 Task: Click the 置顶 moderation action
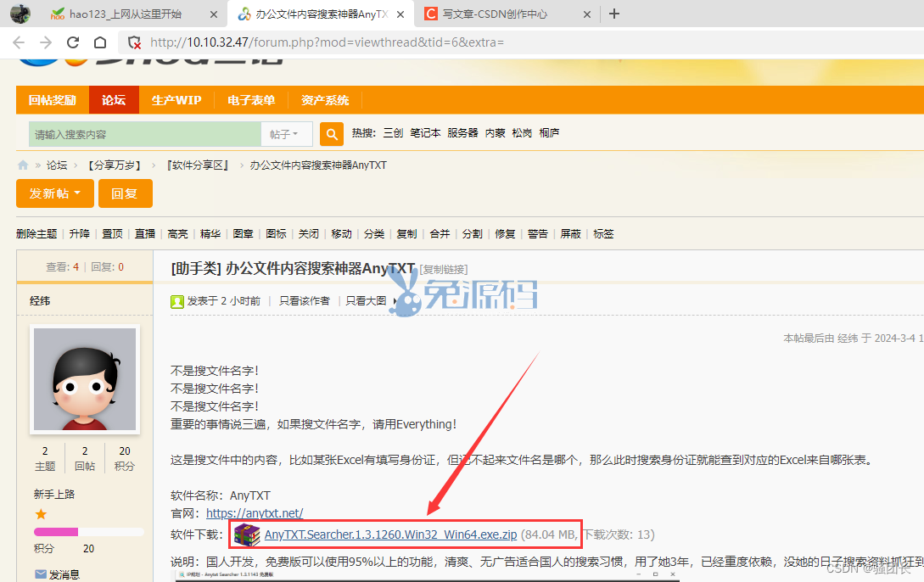pos(113,234)
